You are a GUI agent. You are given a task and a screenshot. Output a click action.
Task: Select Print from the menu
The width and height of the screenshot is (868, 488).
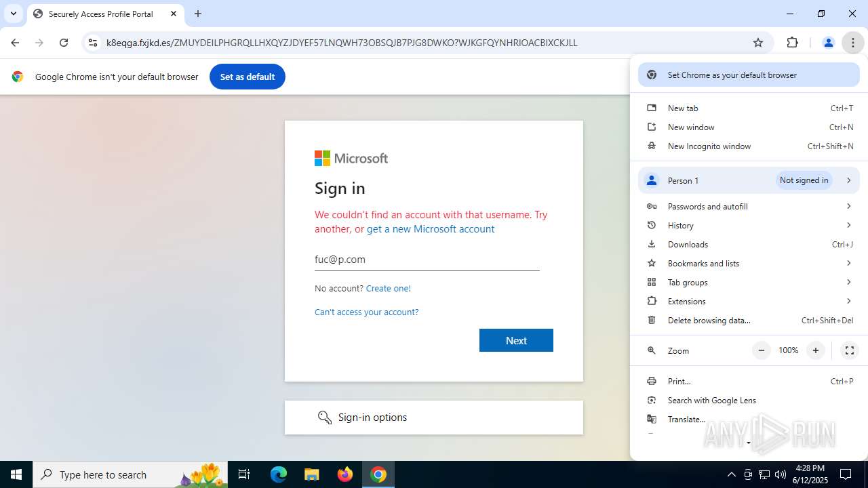click(x=749, y=382)
